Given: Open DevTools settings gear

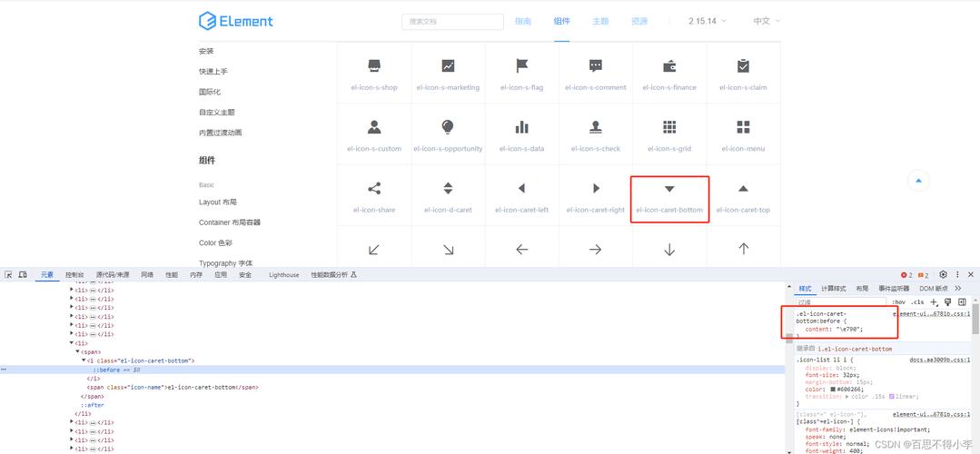Looking at the screenshot, I should point(943,275).
